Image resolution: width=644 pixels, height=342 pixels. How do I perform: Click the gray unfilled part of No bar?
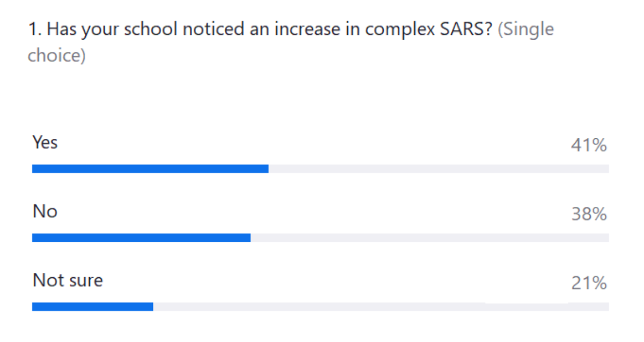coord(429,237)
